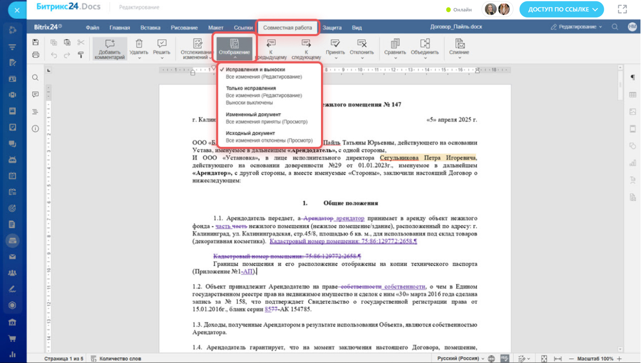Open the search icon in left panel
The height and width of the screenshot is (363, 644).
coord(35,78)
